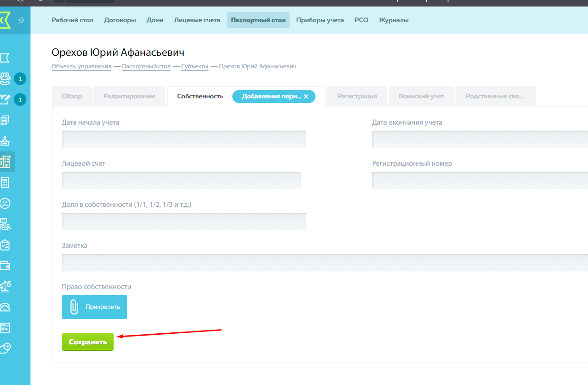Image resolution: width=588 pixels, height=385 pixels.
Task: Focus the Заметка field
Action: coord(325,263)
